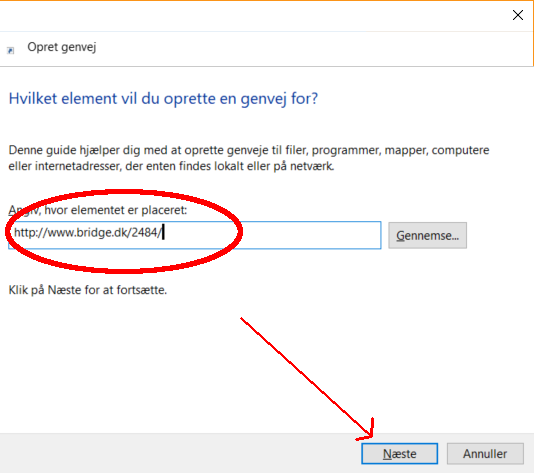Click the description line starting Denne guide hjælper

tap(249, 150)
